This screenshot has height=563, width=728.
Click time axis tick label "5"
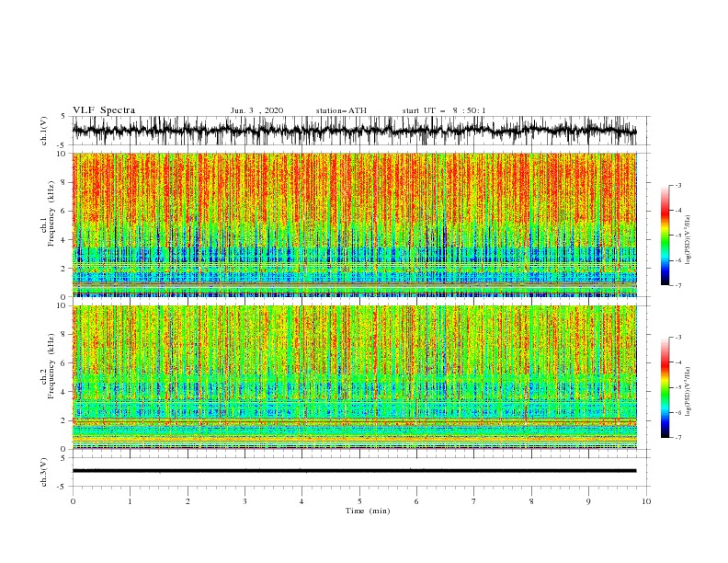tap(359, 501)
